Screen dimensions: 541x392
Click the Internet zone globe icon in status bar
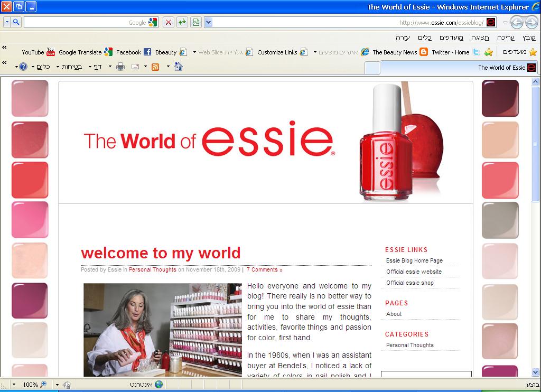pyautogui.click(x=158, y=385)
